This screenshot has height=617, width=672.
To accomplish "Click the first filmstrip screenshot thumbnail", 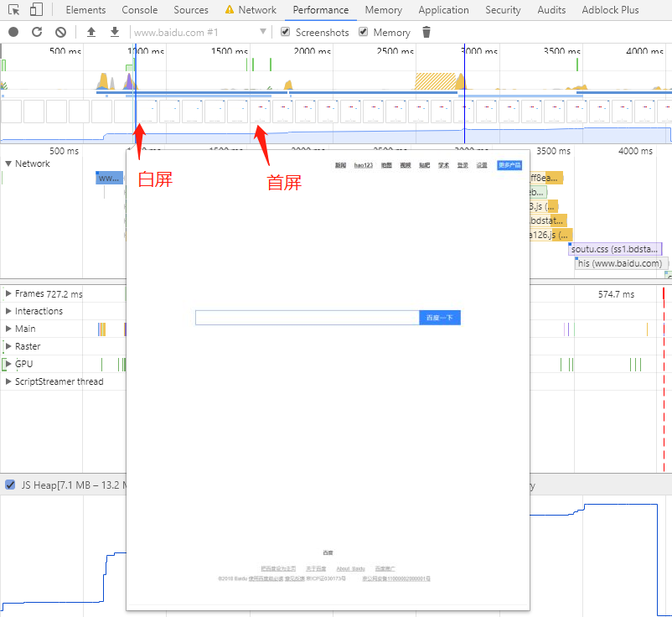I will click(x=11, y=111).
